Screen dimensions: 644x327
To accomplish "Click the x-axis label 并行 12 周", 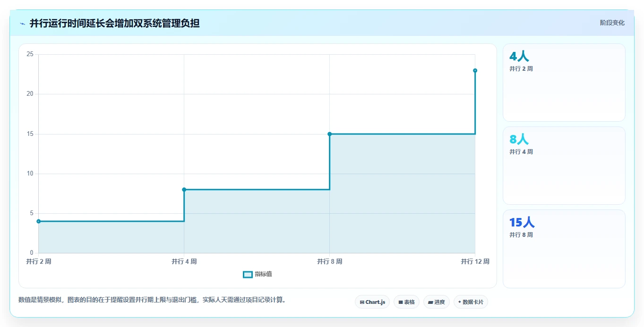I will [x=475, y=261].
